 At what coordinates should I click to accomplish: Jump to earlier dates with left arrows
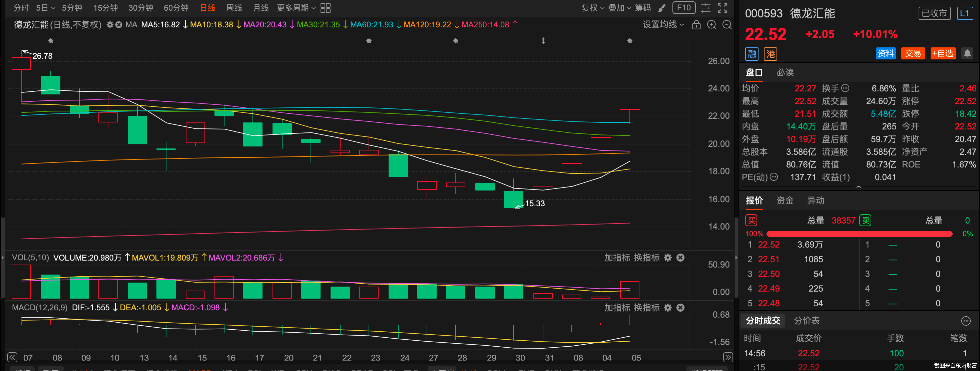(x=12, y=357)
